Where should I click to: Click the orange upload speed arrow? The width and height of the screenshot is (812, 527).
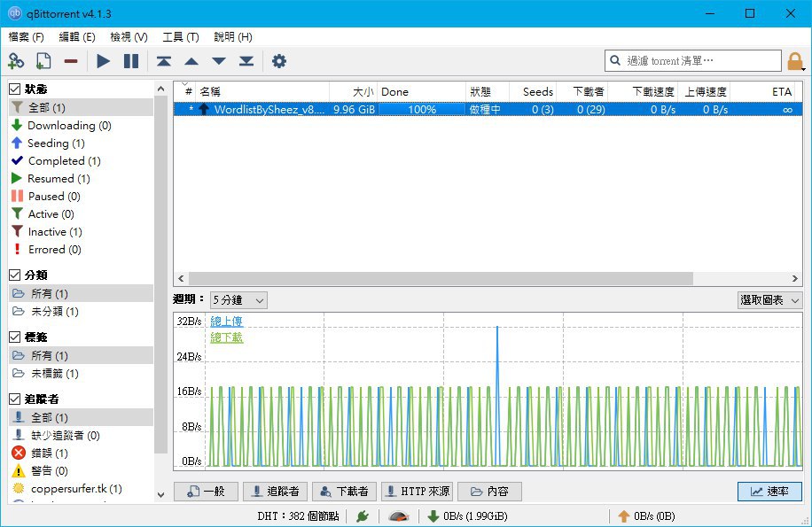(624, 516)
